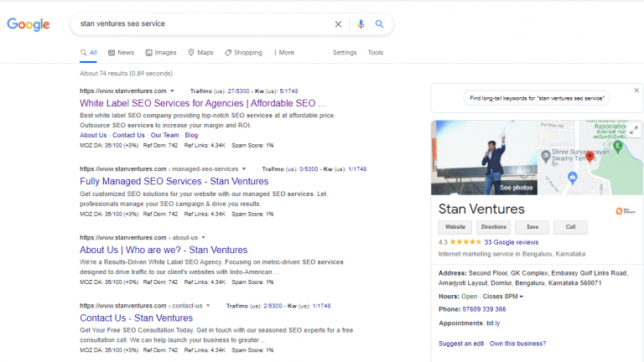Open About Us | Who are we? result
Image resolution: width=644 pixels, height=362 pixels.
[164, 250]
